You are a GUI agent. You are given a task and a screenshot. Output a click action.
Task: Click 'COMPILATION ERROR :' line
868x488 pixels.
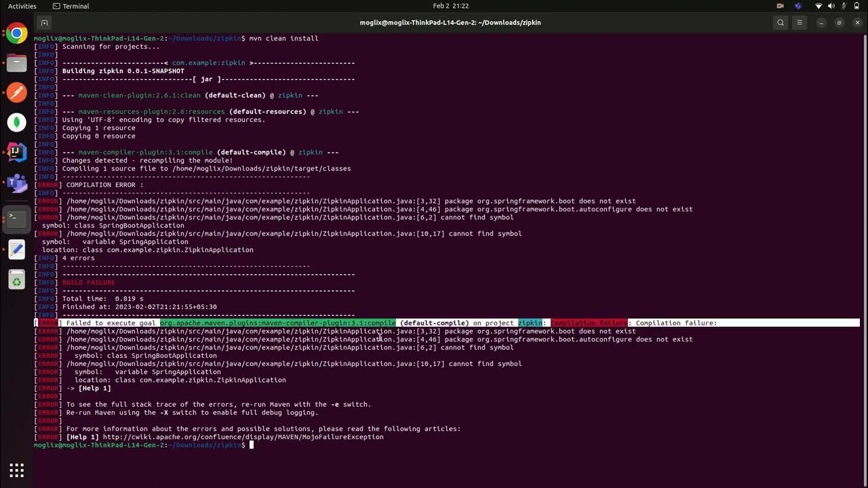tap(104, 185)
